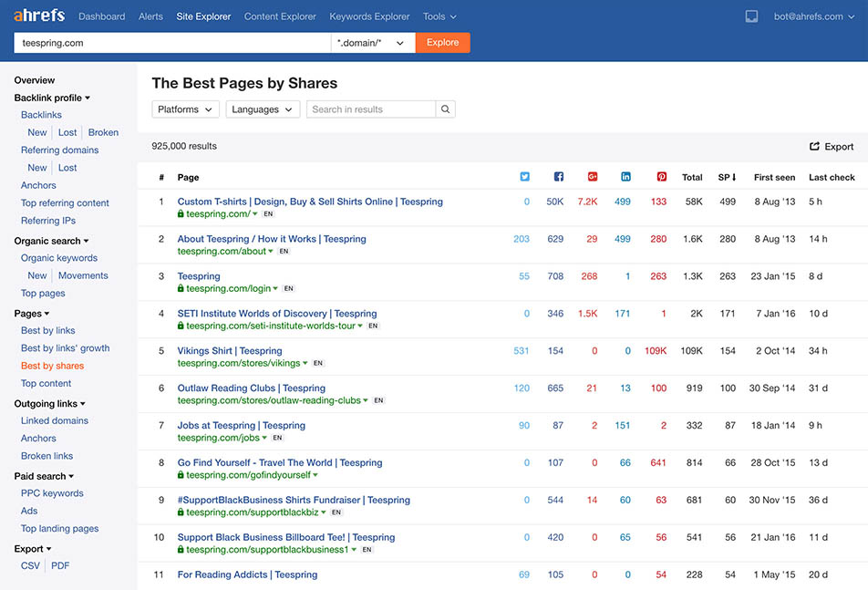Click the LinkedIn shares column icon
Screen dimensions: 868x590
tap(625, 177)
